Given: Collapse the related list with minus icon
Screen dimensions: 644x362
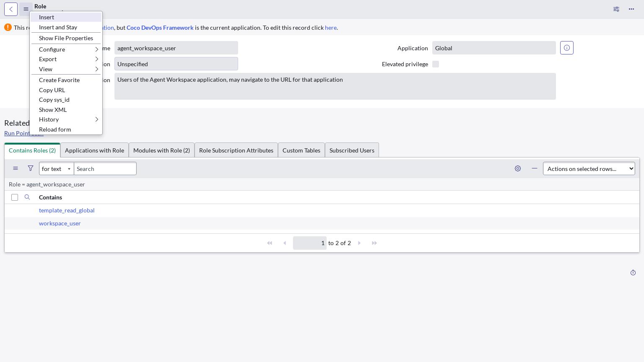Looking at the screenshot, I should click(x=535, y=168).
